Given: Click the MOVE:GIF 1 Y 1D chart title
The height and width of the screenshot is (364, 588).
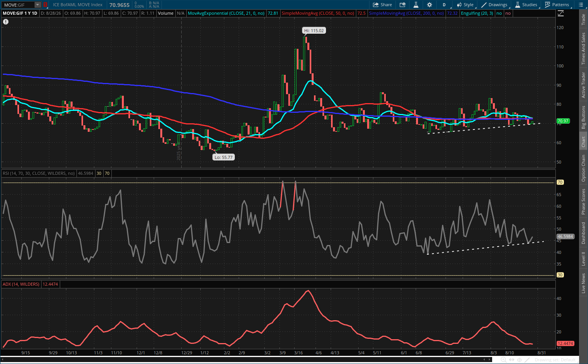Looking at the screenshot, I should (x=20, y=13).
